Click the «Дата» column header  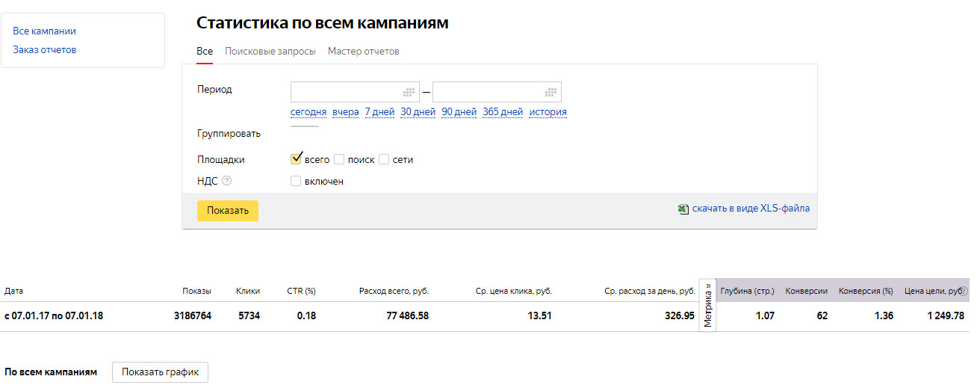point(14,291)
